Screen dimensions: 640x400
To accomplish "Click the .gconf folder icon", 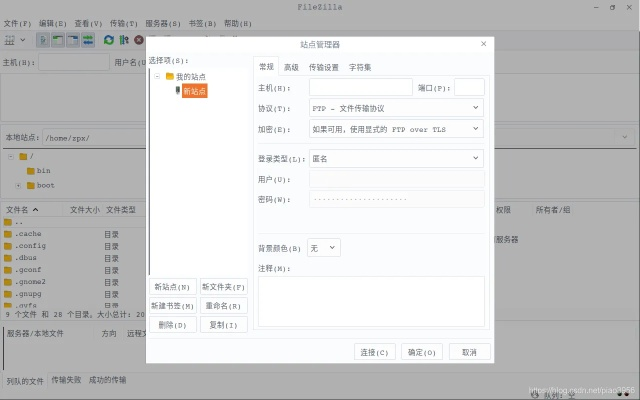I will click(8, 270).
